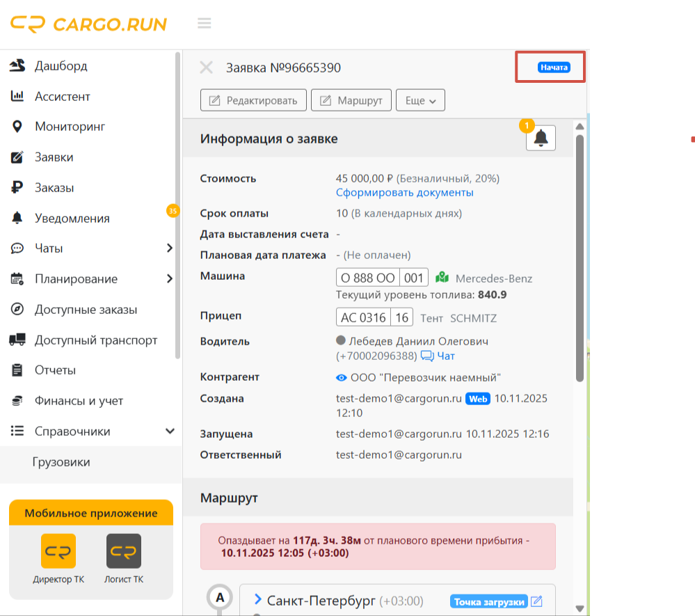Click the Финансы и учет coins icon
Image resolution: width=695 pixels, height=616 pixels.
coord(17,401)
